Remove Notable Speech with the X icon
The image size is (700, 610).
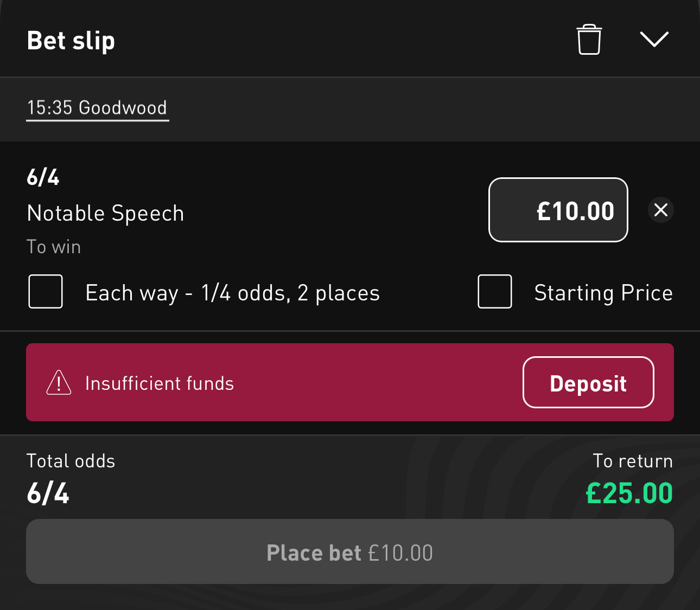pyautogui.click(x=660, y=210)
